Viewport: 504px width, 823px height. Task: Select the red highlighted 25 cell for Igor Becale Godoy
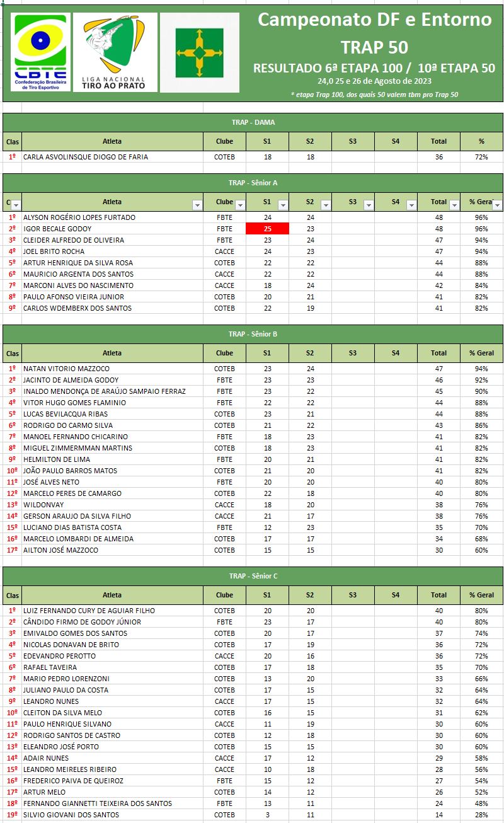point(268,229)
